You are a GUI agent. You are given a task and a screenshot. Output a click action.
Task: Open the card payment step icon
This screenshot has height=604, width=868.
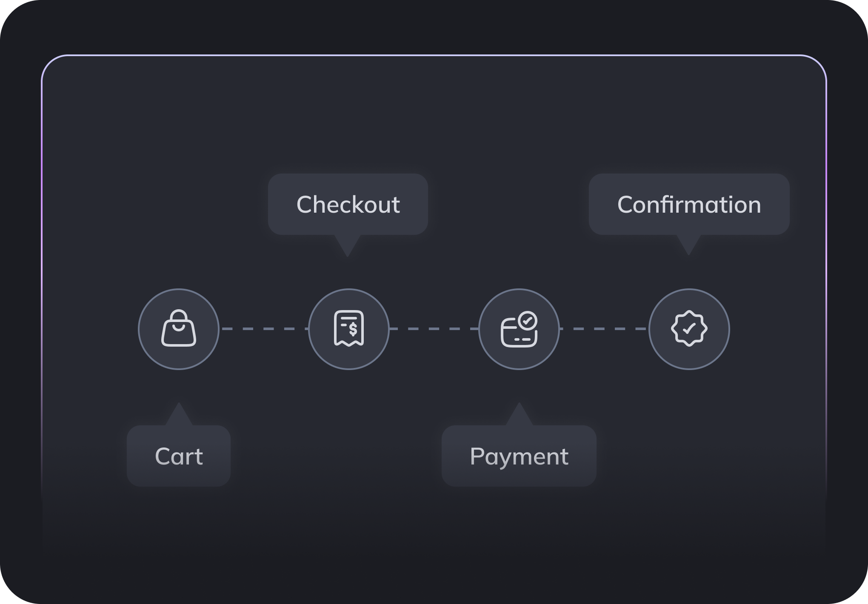click(519, 329)
